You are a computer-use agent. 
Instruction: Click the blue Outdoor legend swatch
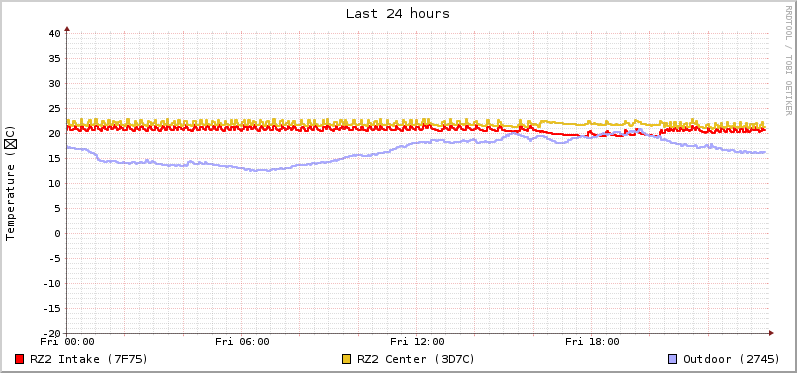672,359
